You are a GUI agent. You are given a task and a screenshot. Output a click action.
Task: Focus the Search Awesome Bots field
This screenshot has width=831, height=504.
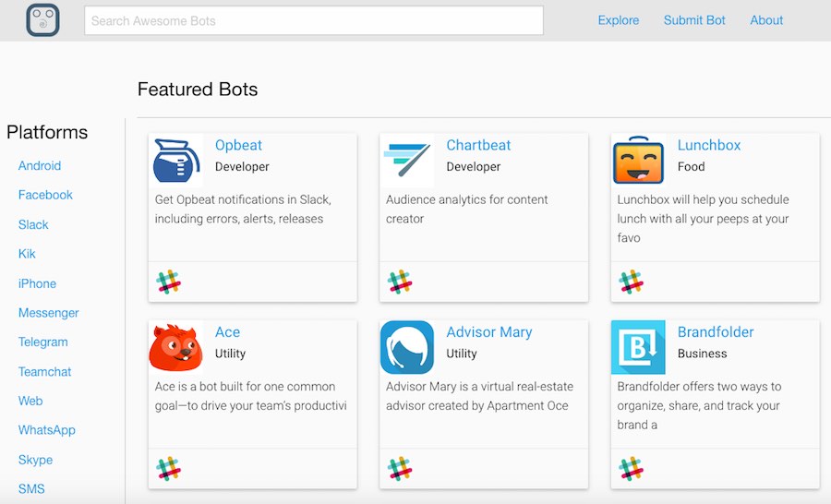[314, 20]
